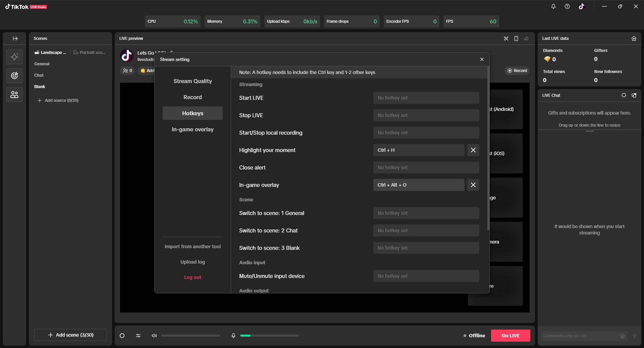Image resolution: width=644 pixels, height=348 pixels.
Task: Open the co-host people icon in sidebar
Action: click(x=14, y=95)
